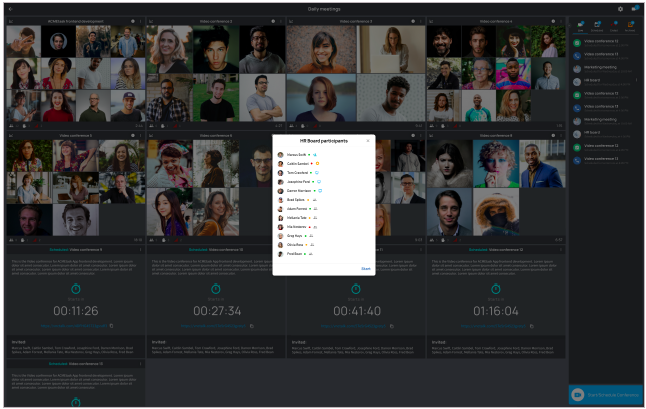Click the round icon in ACMEtab frontend development header
The width and height of the screenshot is (646, 409).
click(x=133, y=21)
